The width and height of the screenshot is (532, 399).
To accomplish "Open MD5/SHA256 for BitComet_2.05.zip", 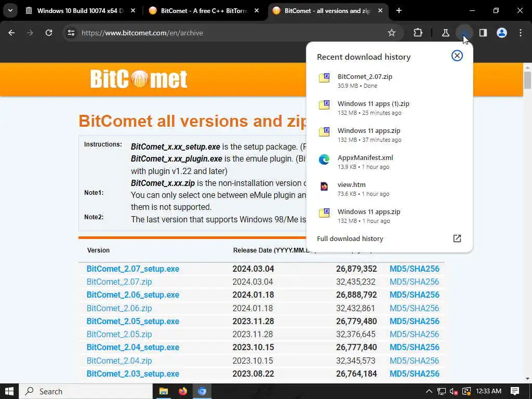I will pyautogui.click(x=414, y=334).
